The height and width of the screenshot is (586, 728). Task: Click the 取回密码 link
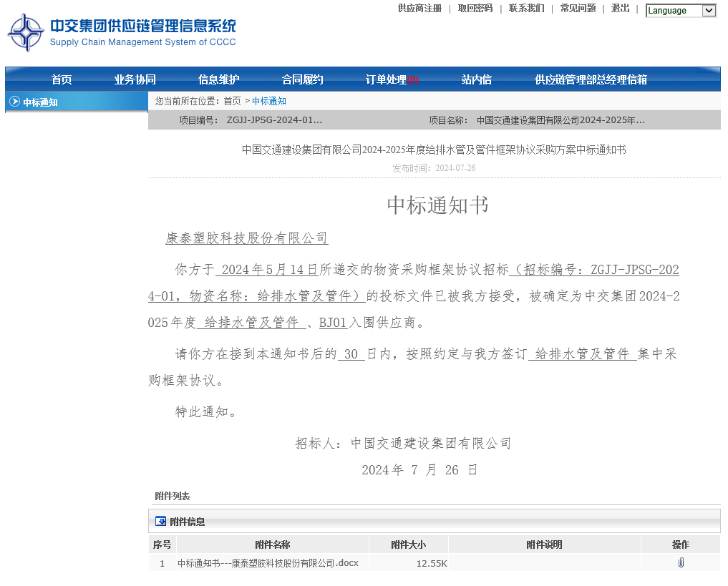click(475, 9)
